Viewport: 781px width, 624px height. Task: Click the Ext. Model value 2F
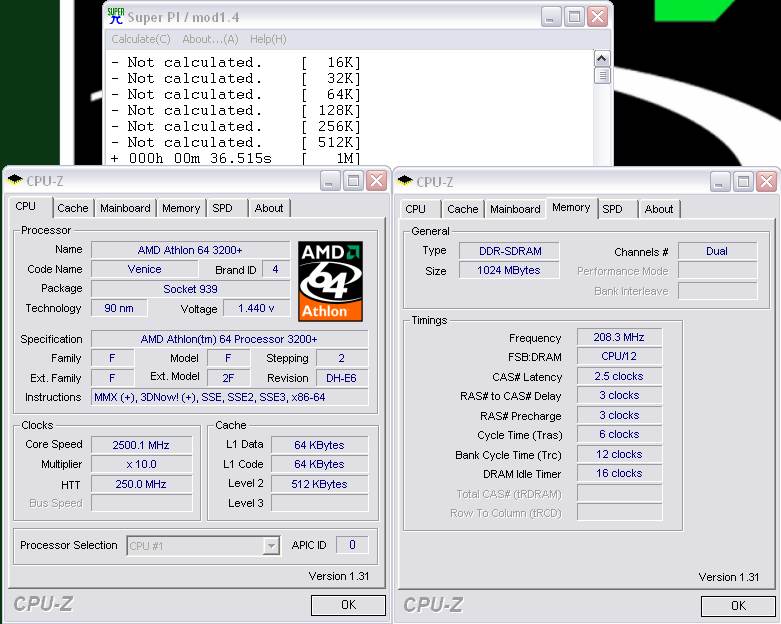click(228, 378)
